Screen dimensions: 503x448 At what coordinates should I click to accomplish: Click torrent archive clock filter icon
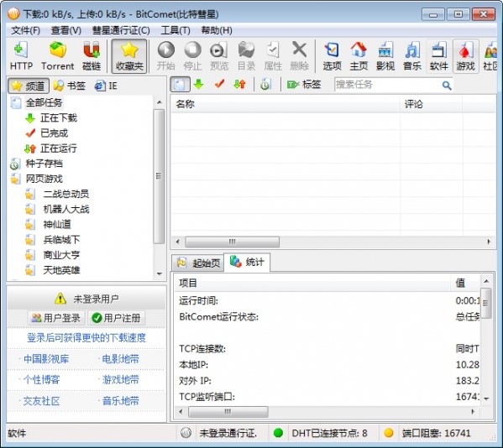(x=265, y=85)
